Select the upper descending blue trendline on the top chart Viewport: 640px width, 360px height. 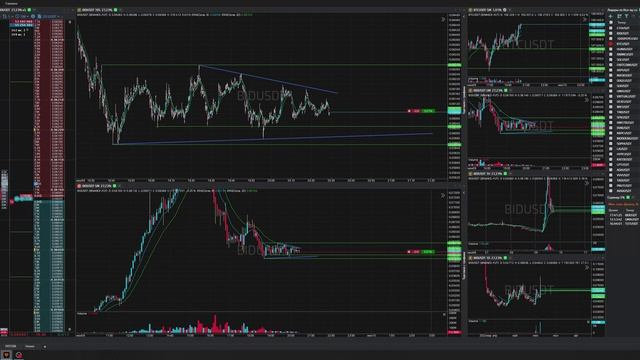(x=268, y=80)
